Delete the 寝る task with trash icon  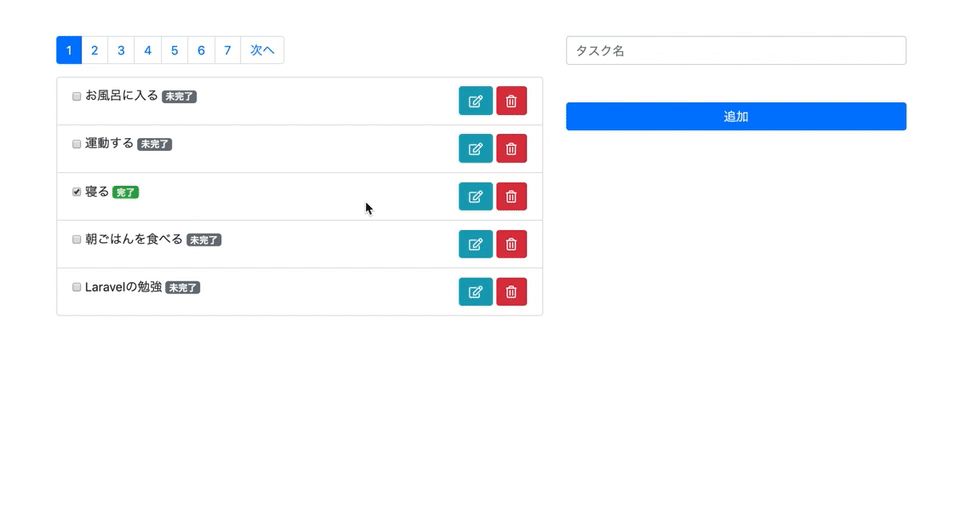511,197
